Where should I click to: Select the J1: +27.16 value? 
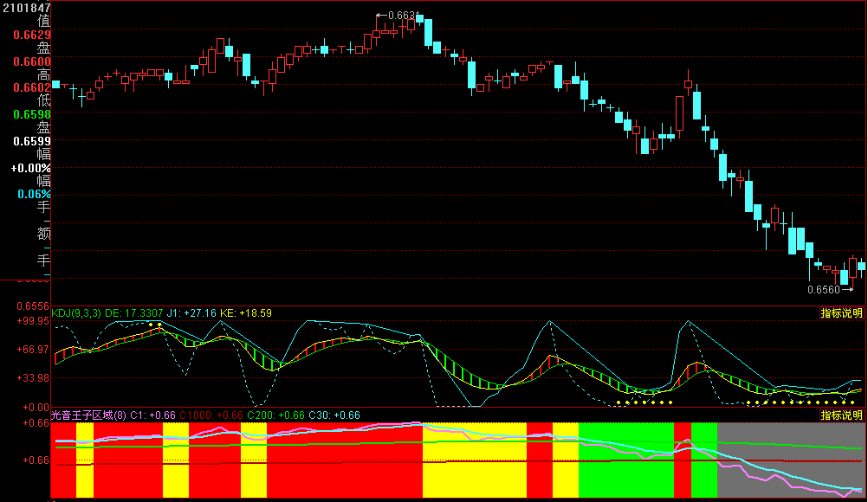[x=191, y=313]
